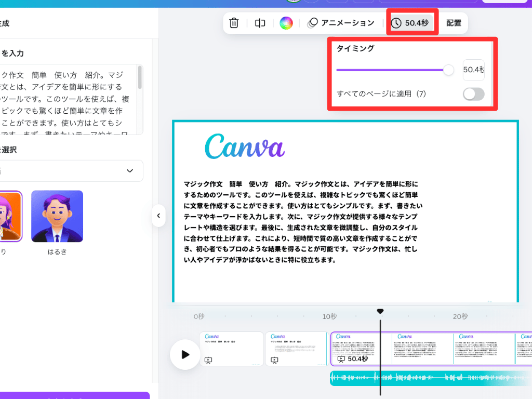Image resolution: width=532 pixels, height=399 pixels.
Task: Click the はるき name label
Action: tap(57, 252)
